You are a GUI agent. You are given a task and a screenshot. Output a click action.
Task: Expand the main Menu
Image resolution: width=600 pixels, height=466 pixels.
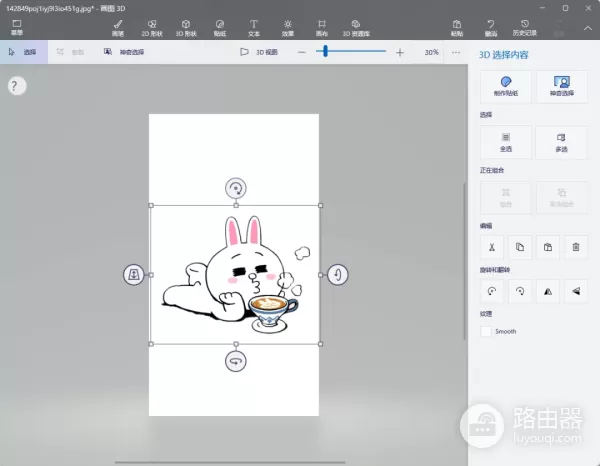click(x=17, y=26)
